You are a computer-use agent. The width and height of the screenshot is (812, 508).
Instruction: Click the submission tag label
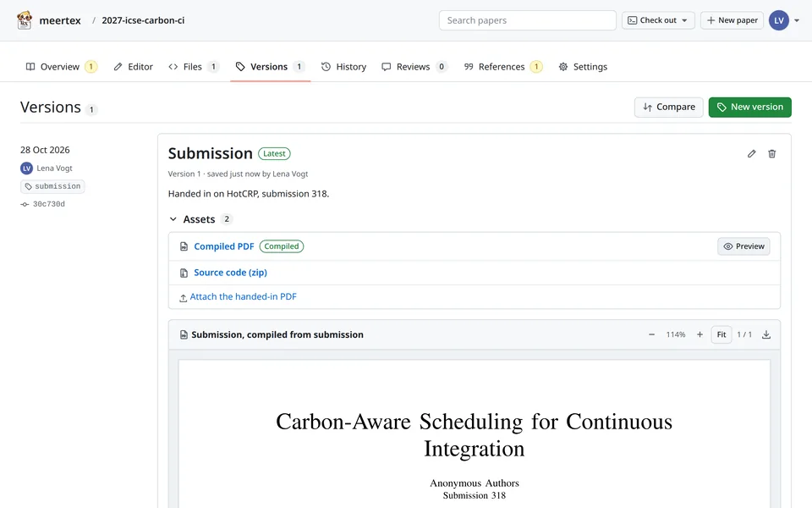coord(52,186)
